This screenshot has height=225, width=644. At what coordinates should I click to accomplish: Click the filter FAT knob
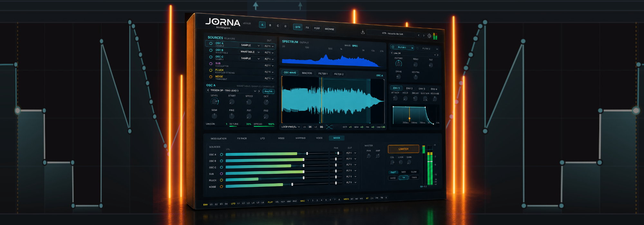pos(431,65)
